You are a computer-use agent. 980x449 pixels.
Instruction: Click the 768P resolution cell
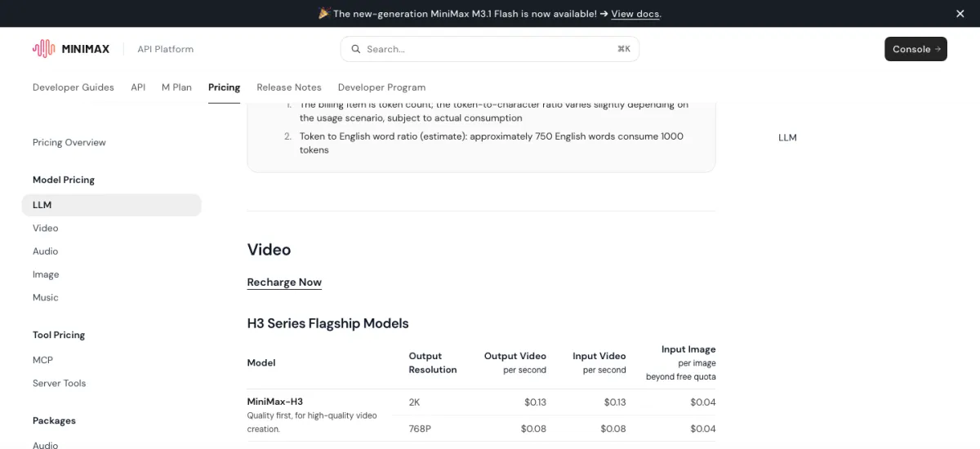point(420,429)
